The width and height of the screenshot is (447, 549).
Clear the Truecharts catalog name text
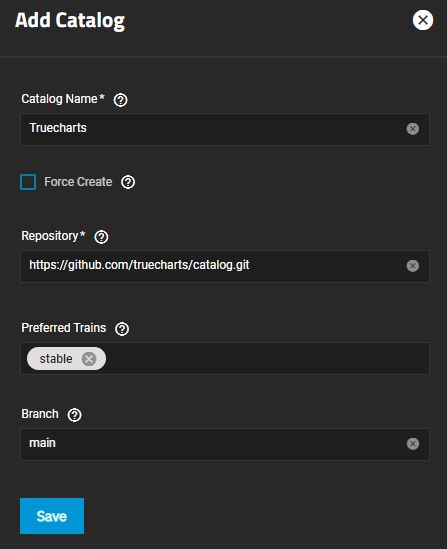pyautogui.click(x=413, y=129)
